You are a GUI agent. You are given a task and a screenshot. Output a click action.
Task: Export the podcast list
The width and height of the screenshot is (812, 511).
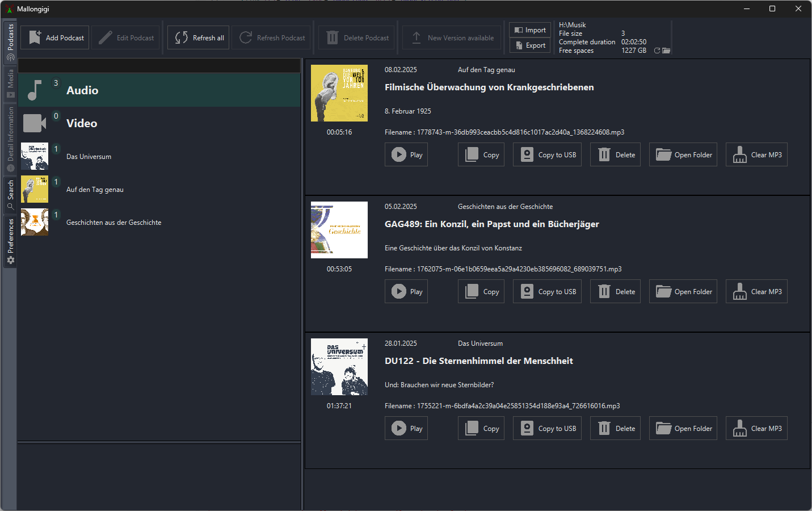coord(530,45)
